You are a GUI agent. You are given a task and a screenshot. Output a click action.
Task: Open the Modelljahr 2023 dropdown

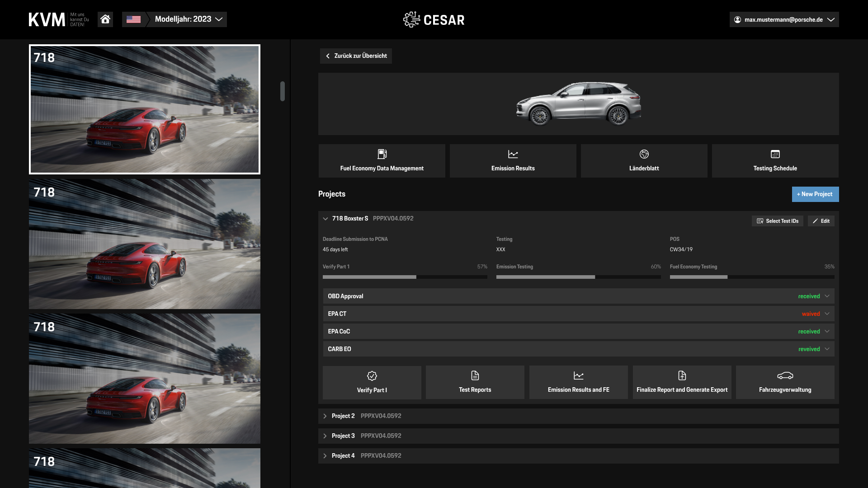[x=189, y=19]
